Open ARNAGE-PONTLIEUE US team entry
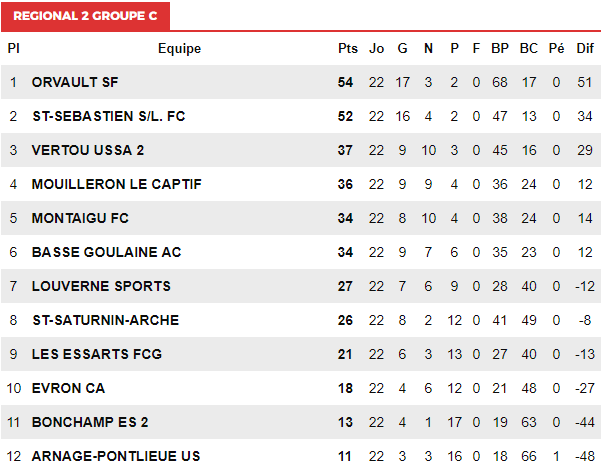Image resolution: width=604 pixels, height=472 pixels. [x=116, y=456]
